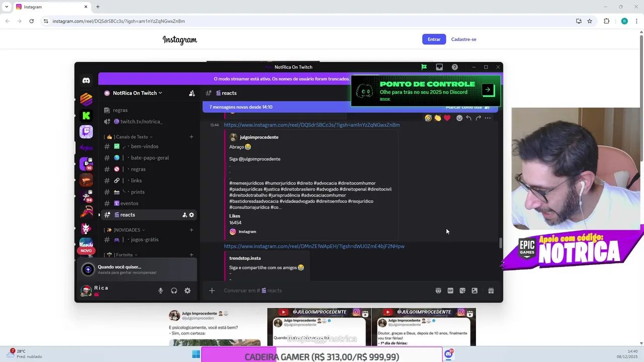Open the gift icon in message bar
644x362 pixels.
coord(491,291)
